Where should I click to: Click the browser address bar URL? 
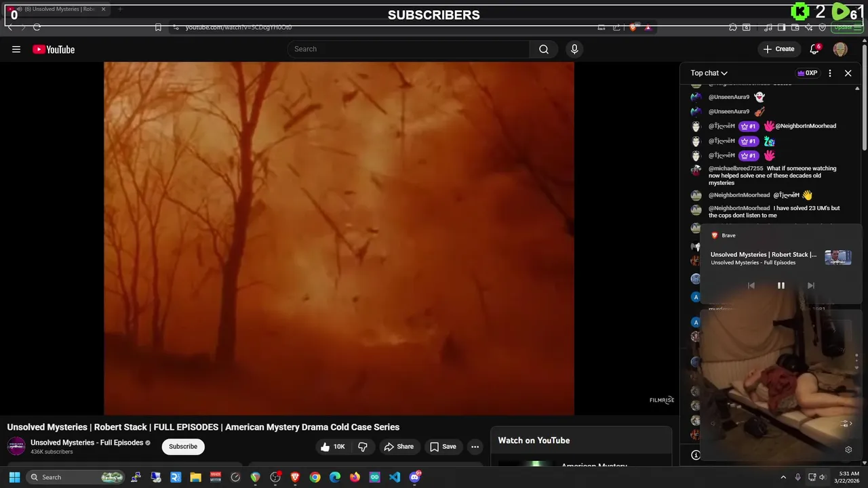tap(239, 27)
